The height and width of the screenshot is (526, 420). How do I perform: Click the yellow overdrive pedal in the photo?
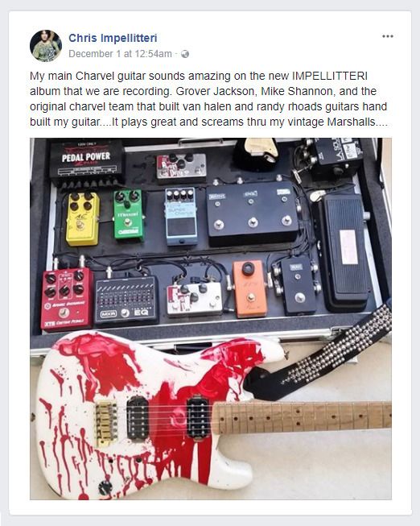(x=82, y=218)
